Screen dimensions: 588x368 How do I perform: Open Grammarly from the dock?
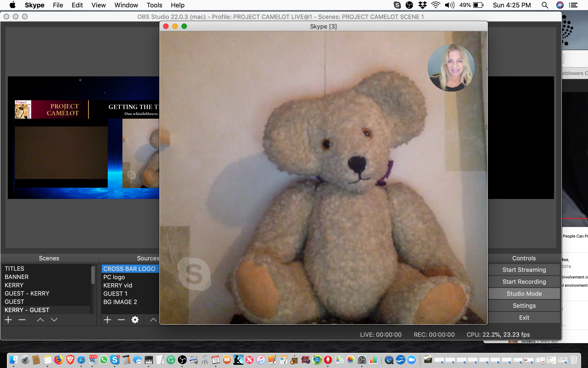pos(171,360)
